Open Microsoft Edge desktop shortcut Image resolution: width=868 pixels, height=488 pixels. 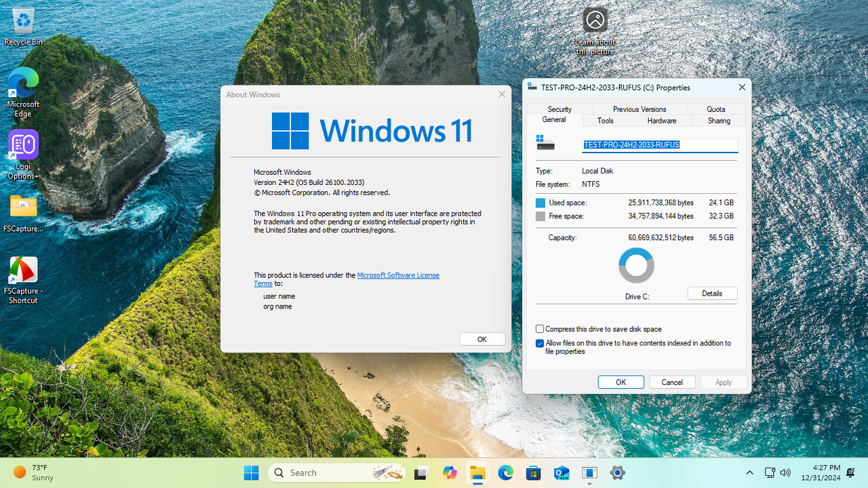tap(23, 92)
